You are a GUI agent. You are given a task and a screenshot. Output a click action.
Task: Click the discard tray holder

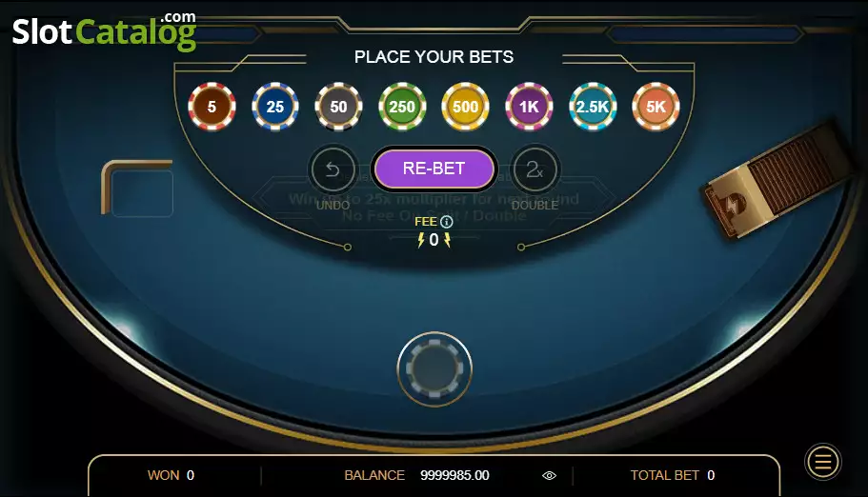[x=138, y=189]
